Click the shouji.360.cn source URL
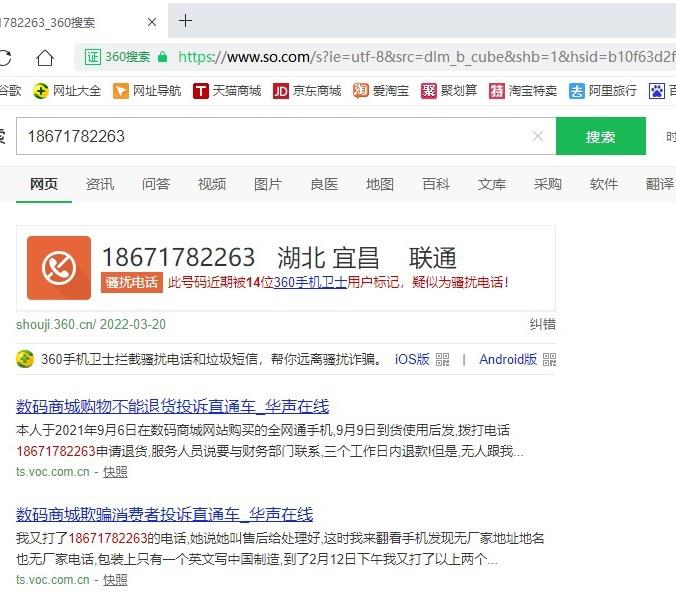Viewport: 676px width, 610px height. [56, 324]
